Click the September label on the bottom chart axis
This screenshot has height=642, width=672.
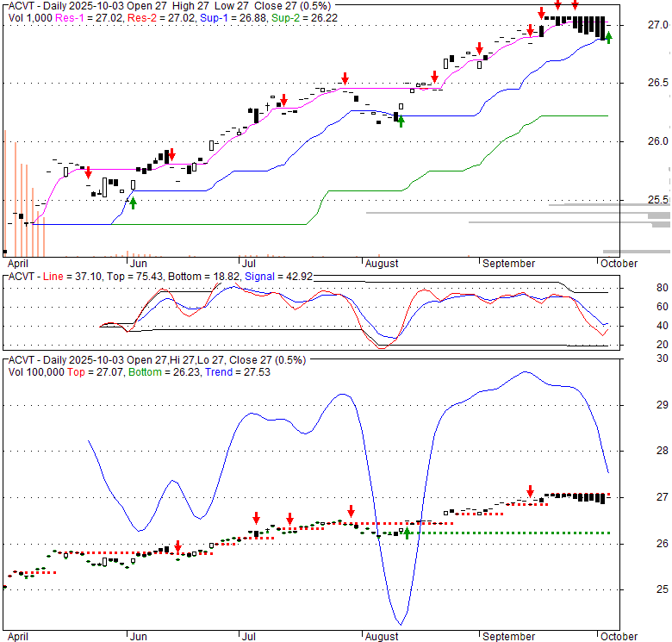click(508, 637)
